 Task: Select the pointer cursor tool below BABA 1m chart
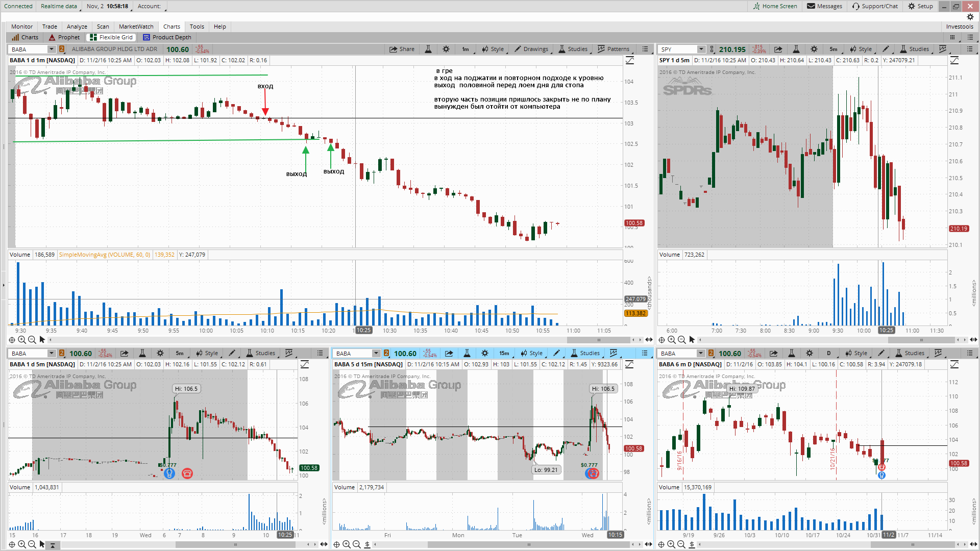pyautogui.click(x=42, y=339)
